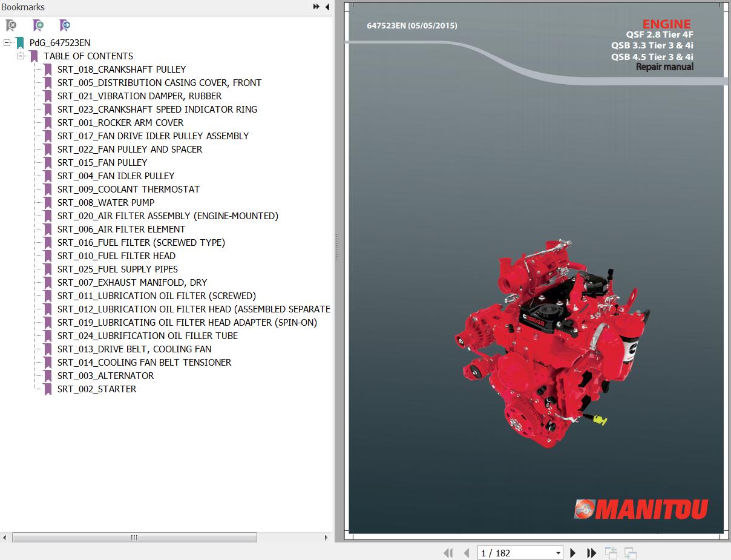This screenshot has height=560, width=731.
Task: Open SRT_022_FAN PULLEY AND SPACER bookmark
Action: coord(130,150)
